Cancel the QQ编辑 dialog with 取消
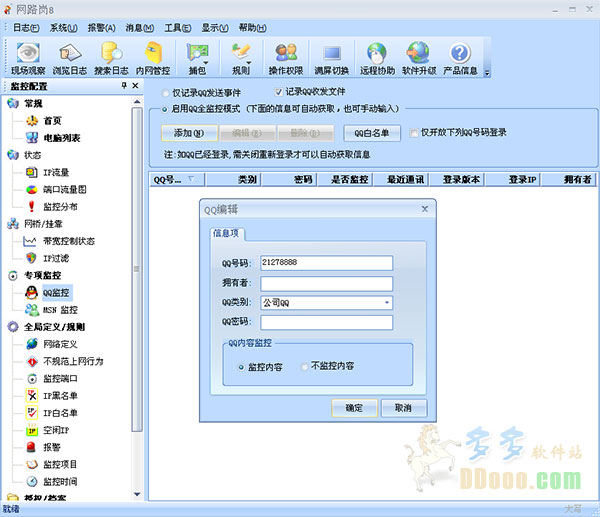The image size is (600, 517). [403, 408]
